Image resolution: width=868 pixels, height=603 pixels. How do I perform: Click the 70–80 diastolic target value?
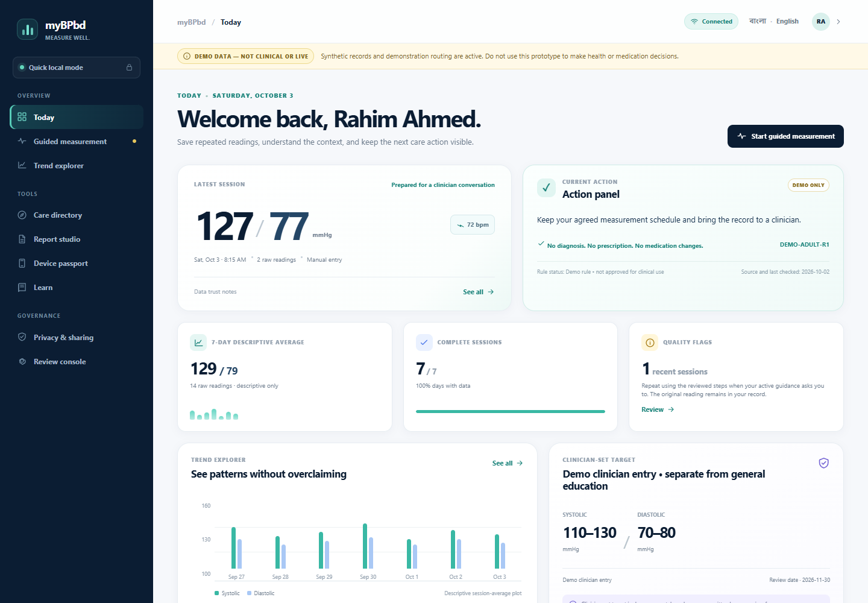point(656,533)
